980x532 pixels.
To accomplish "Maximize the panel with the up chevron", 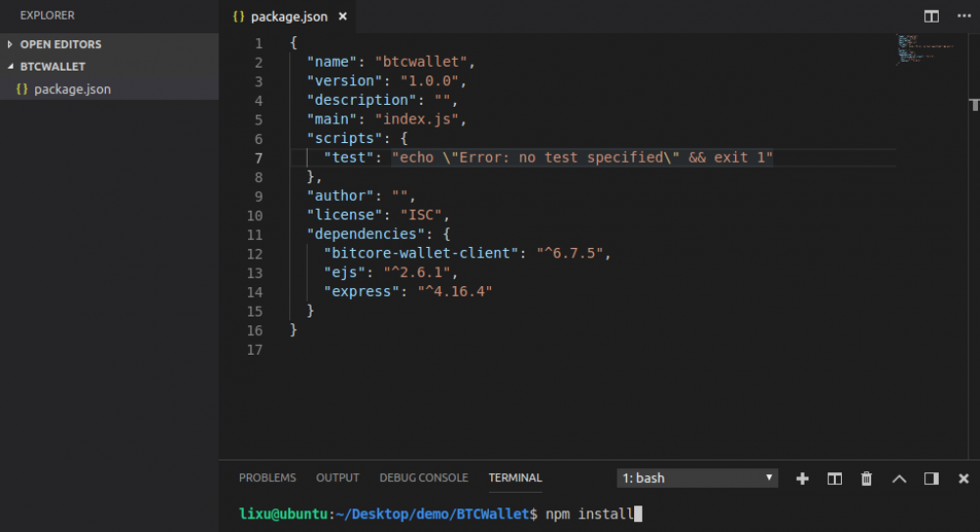I will 899,479.
